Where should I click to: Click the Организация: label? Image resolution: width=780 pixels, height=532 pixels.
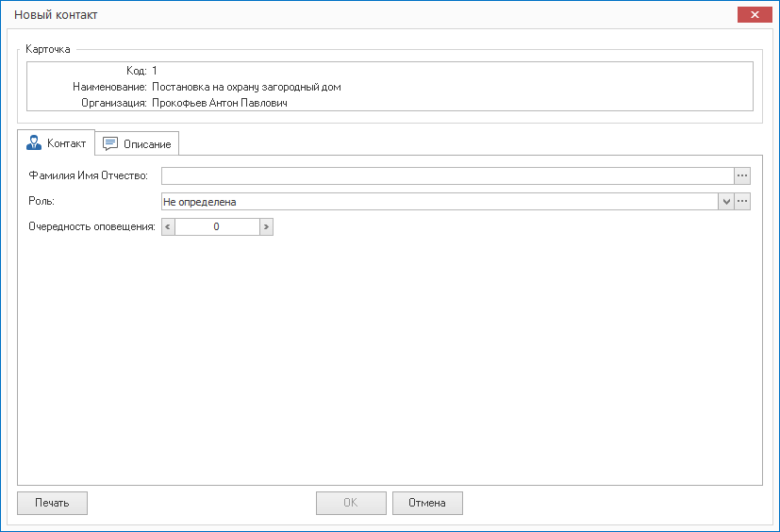coord(114,103)
